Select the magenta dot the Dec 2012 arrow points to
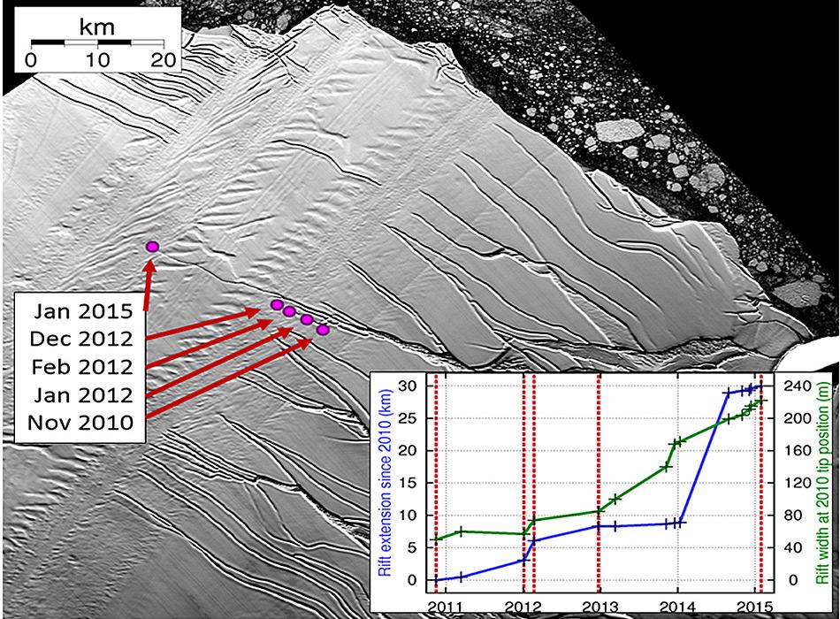840x619 pixels. coord(277,305)
